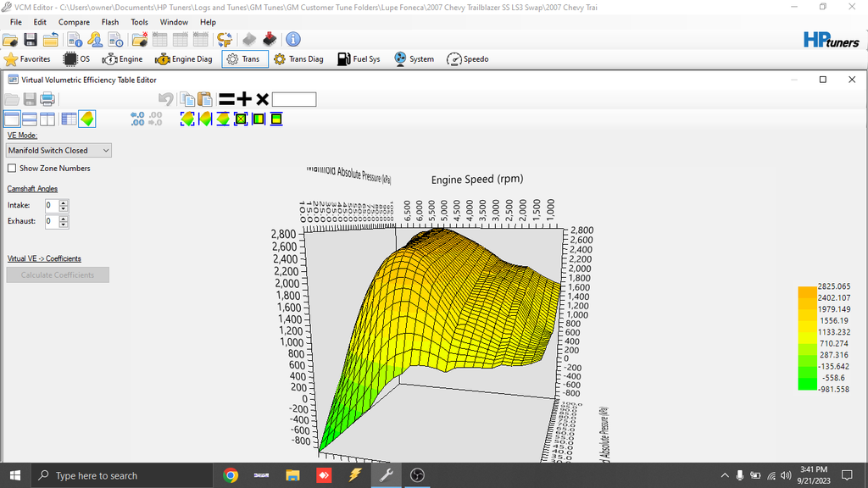Select the 3D surface graph view icon

[x=87, y=119]
